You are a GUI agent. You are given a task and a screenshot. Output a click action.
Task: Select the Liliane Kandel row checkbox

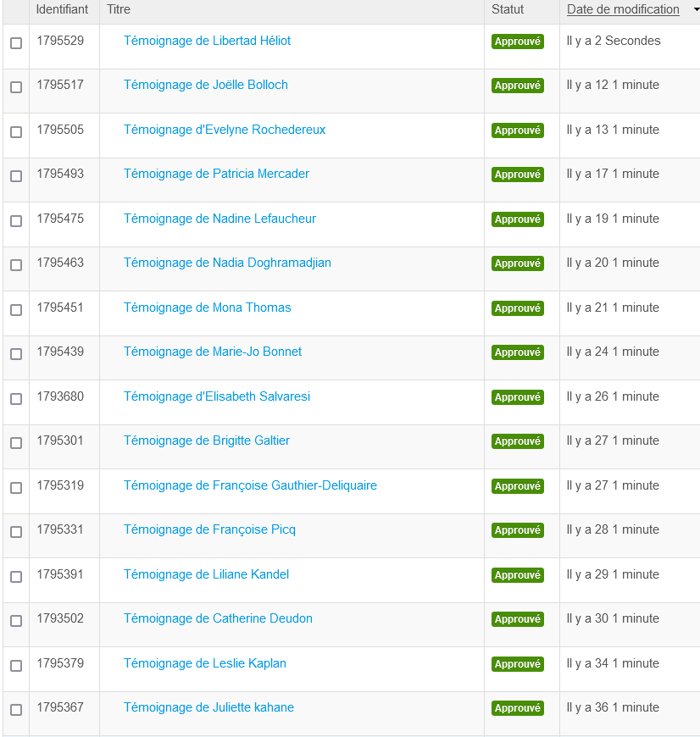point(16,577)
